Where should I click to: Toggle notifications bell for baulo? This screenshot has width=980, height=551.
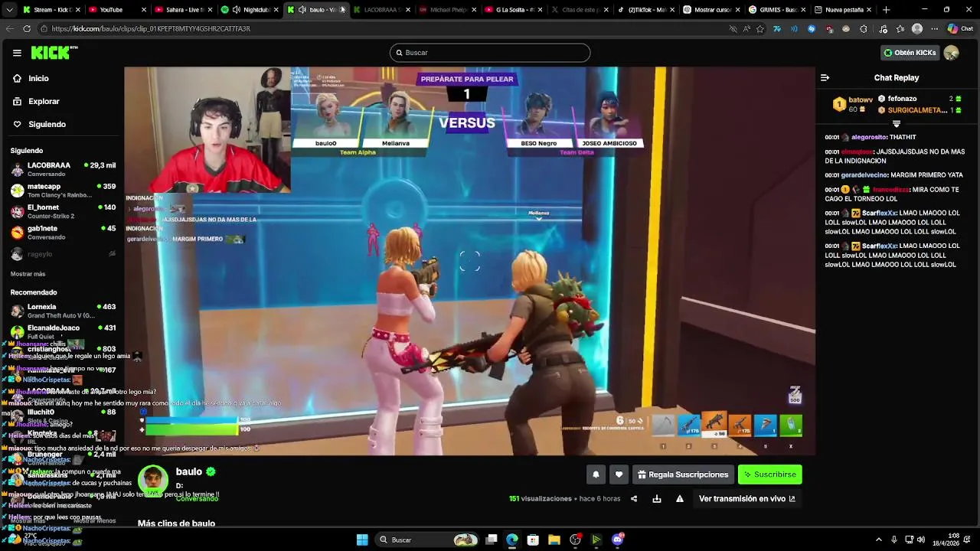pyautogui.click(x=596, y=474)
